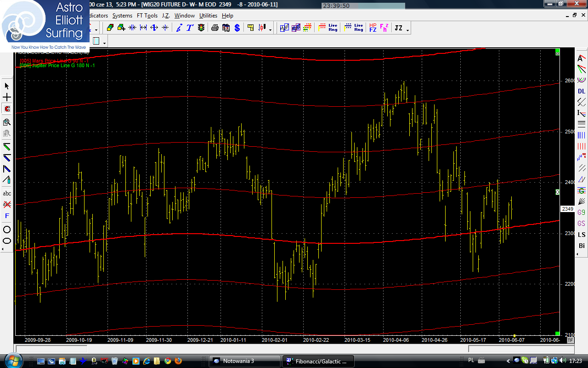Click the TF button at chart corner
Image resolution: width=588 pixels, height=368 pixels.
(570, 340)
